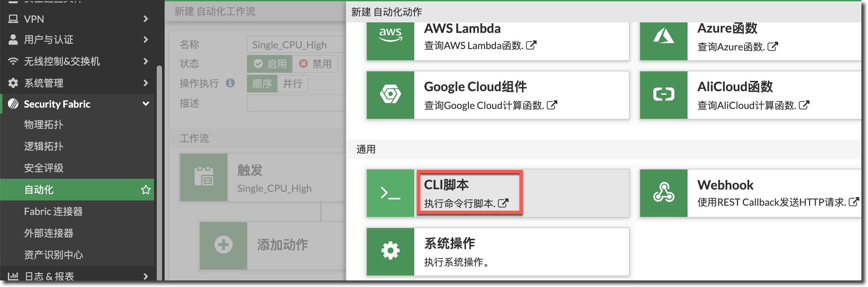Set status to 启用
Viewport: 868px width, 287px height.
coord(270,64)
